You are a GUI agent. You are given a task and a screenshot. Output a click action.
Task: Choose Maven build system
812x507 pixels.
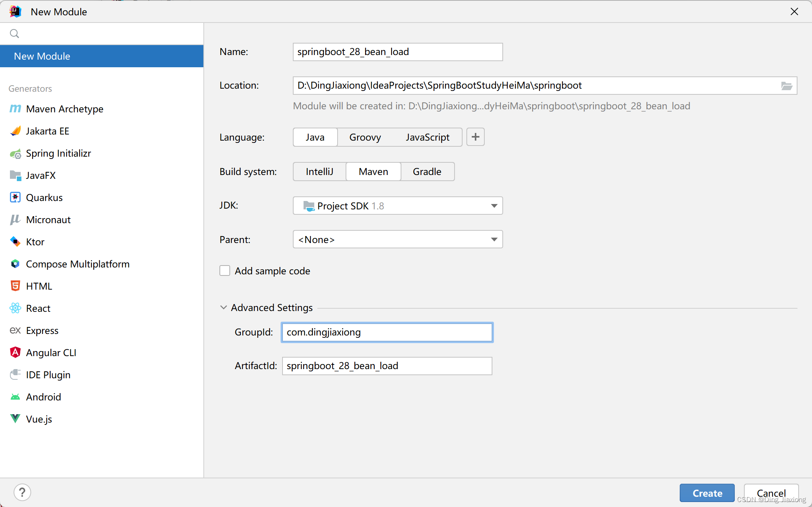[374, 172]
